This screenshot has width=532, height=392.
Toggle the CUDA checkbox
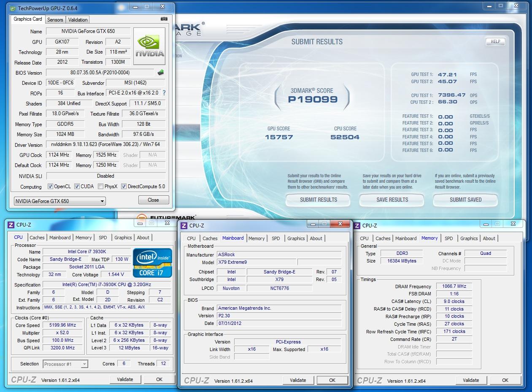(77, 187)
